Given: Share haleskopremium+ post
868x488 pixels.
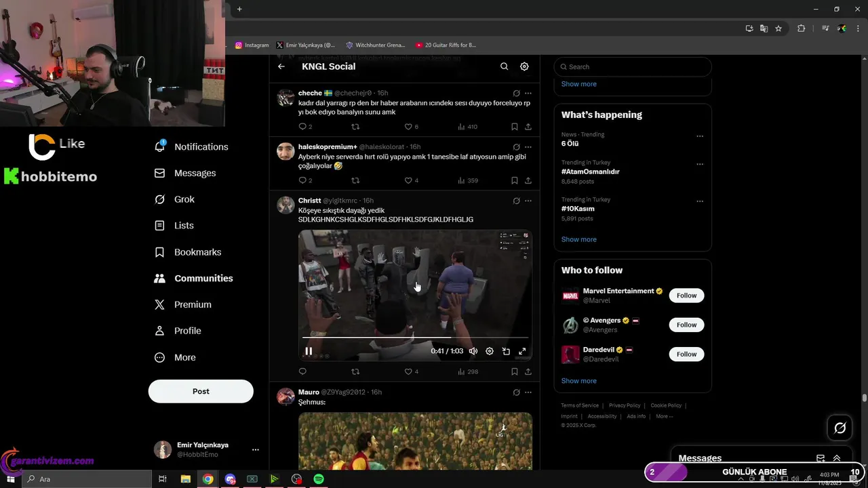Looking at the screenshot, I should (x=528, y=180).
